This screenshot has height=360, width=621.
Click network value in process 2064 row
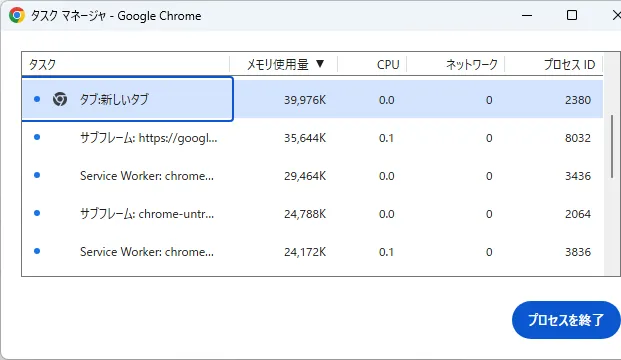click(x=489, y=214)
